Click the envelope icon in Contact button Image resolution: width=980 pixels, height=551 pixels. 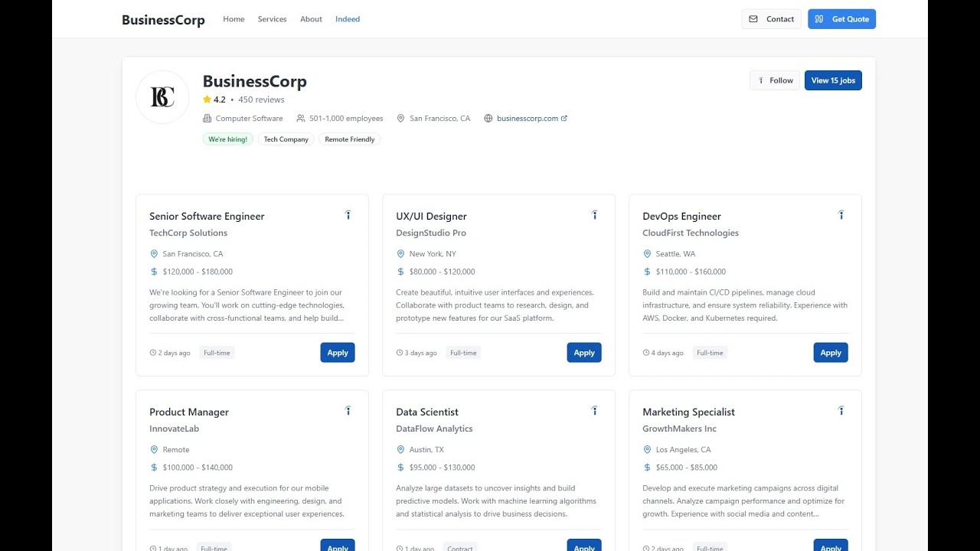[753, 19]
